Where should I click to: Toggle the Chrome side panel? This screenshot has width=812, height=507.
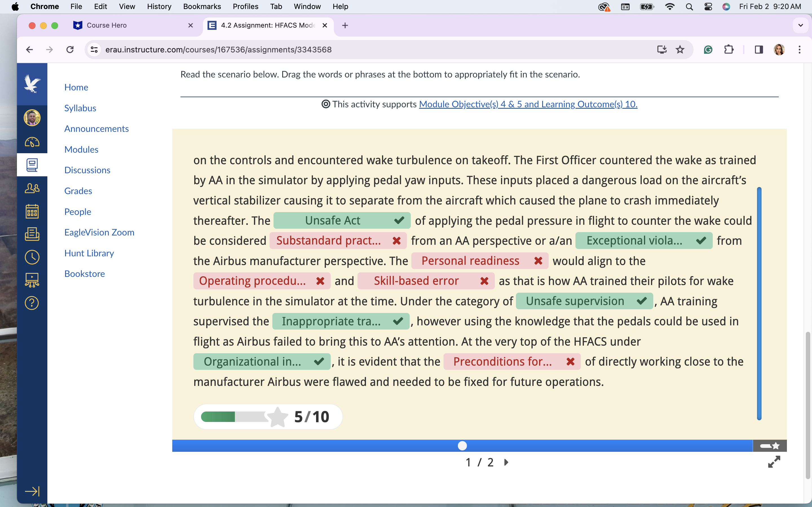coord(759,50)
